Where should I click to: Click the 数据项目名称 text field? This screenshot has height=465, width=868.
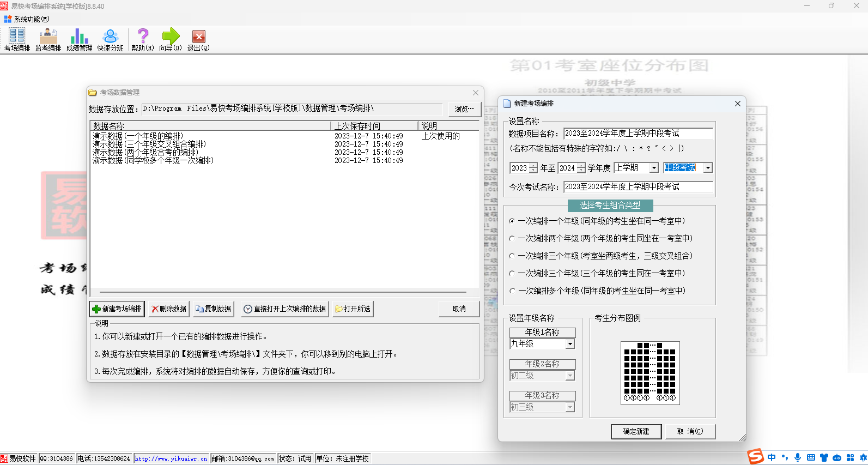click(638, 134)
